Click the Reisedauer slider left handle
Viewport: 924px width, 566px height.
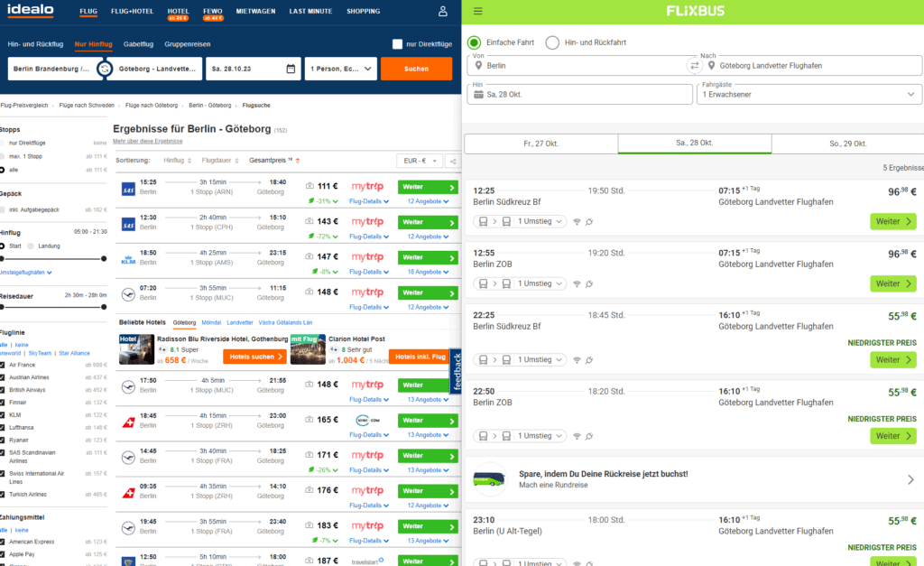(3, 307)
